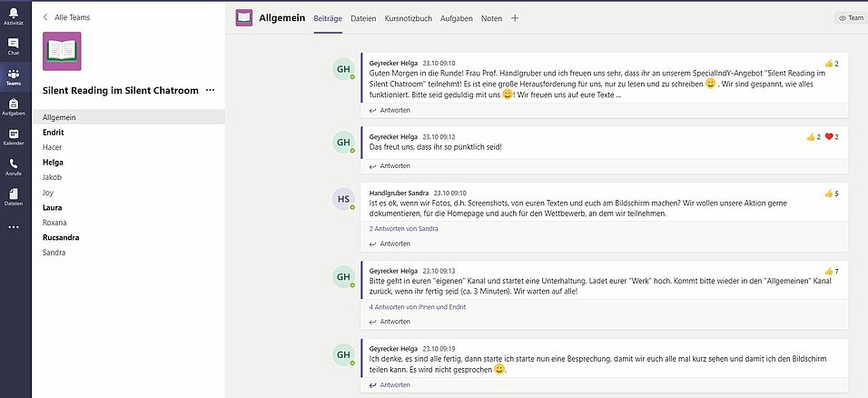Viewport: 868px width, 398px height.
Task: Click the Team button at top right
Action: (x=851, y=18)
